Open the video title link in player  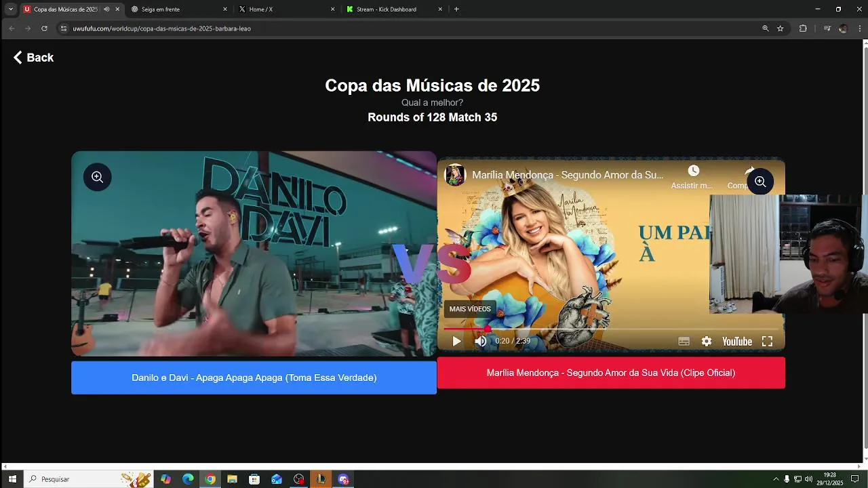click(568, 175)
